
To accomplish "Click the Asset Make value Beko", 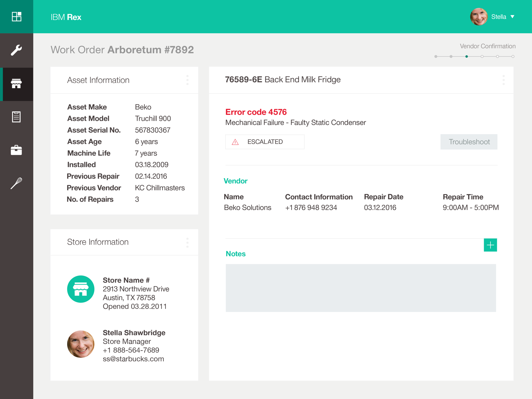I will (x=143, y=107).
